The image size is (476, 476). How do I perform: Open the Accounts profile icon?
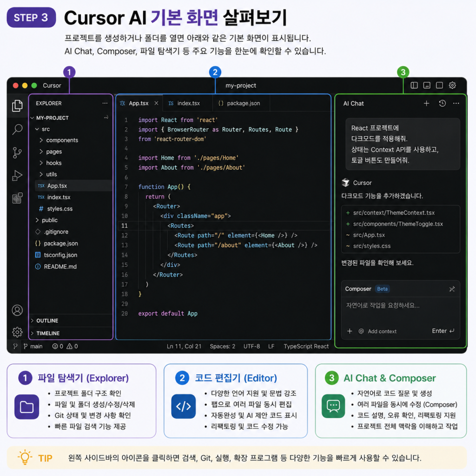pos(17,310)
